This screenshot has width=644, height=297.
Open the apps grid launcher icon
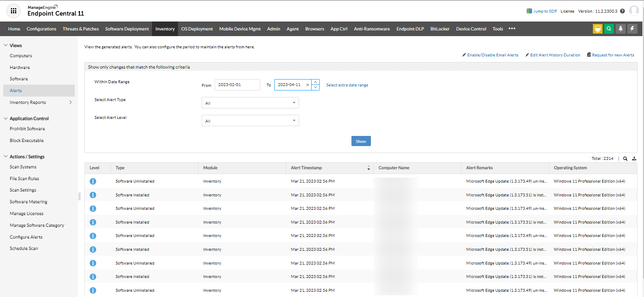point(14,11)
